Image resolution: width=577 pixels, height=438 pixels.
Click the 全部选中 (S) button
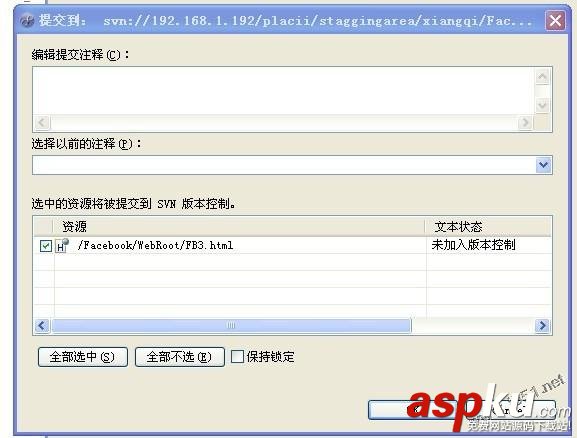[83, 357]
